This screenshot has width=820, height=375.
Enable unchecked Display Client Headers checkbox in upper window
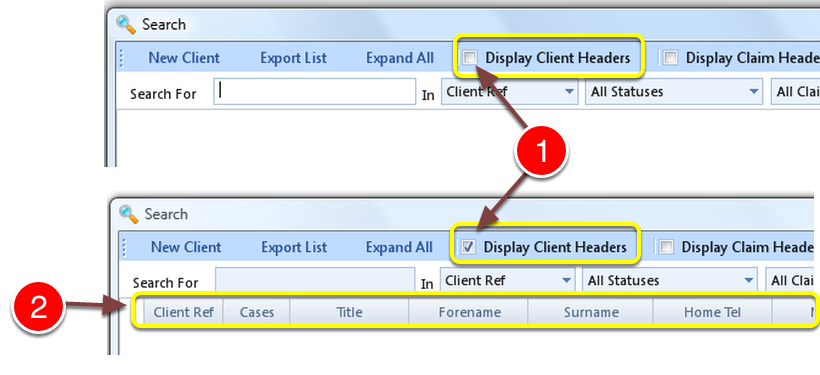point(470,58)
